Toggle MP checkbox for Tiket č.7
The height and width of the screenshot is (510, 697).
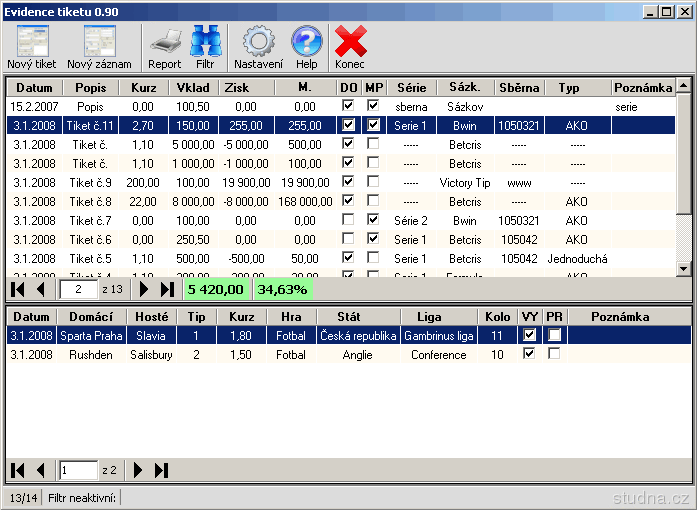point(373,221)
